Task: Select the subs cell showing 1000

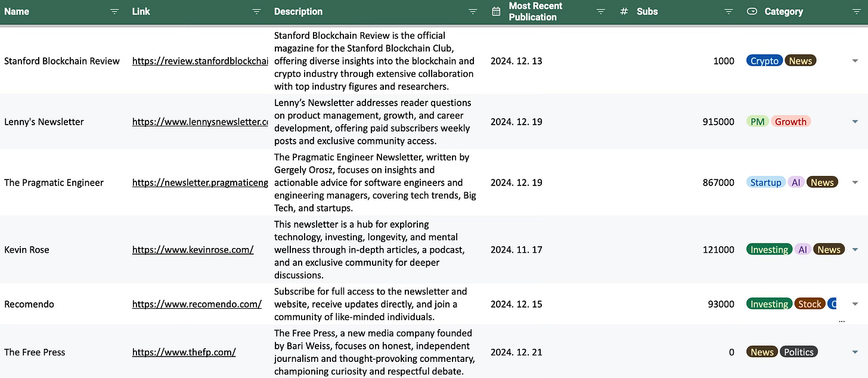Action: [724, 61]
